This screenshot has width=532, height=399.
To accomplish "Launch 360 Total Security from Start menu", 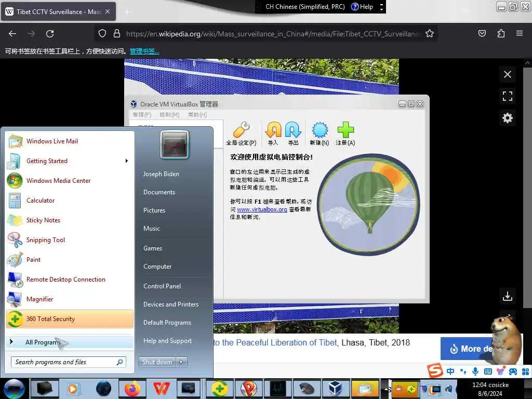I will coord(70,319).
